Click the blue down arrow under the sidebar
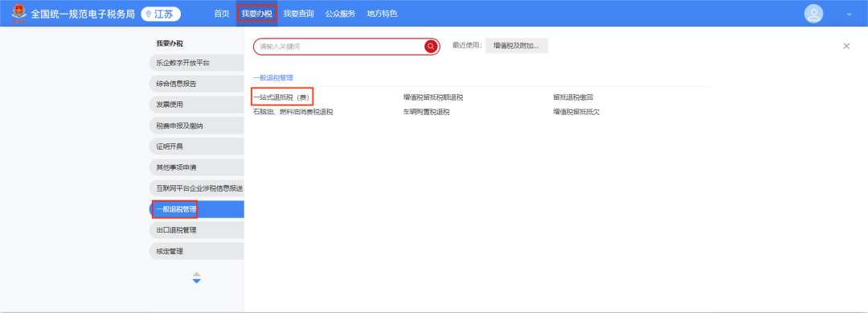Screen dimensions: 868x313 [x=197, y=282]
